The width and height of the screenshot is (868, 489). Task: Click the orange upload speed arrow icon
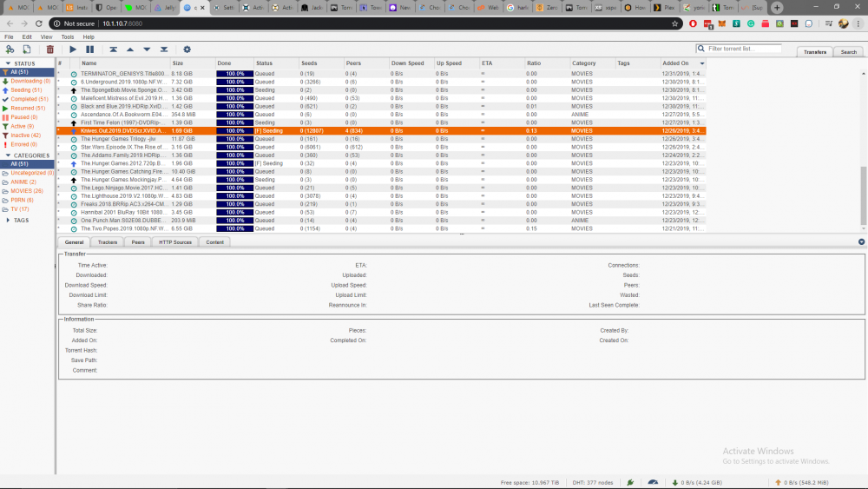[x=778, y=482]
